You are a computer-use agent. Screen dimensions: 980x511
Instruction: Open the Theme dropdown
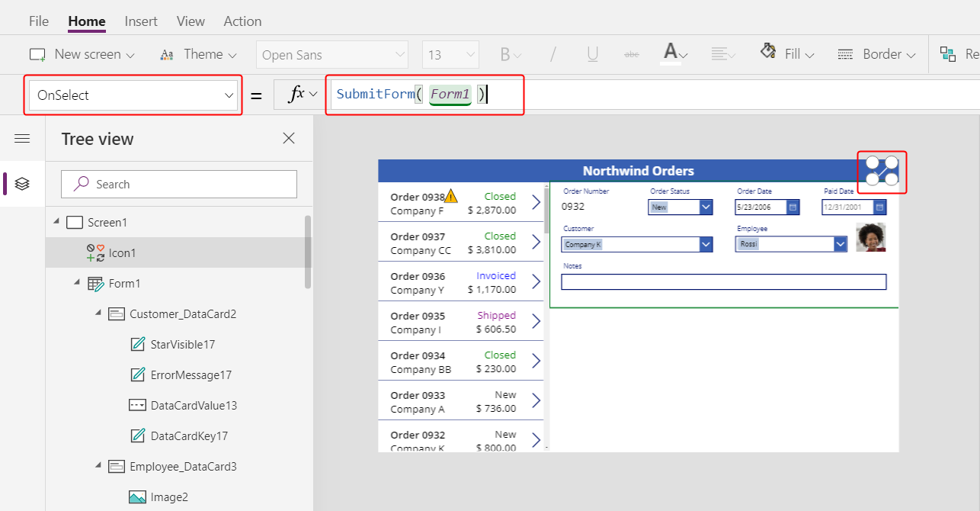(x=198, y=54)
